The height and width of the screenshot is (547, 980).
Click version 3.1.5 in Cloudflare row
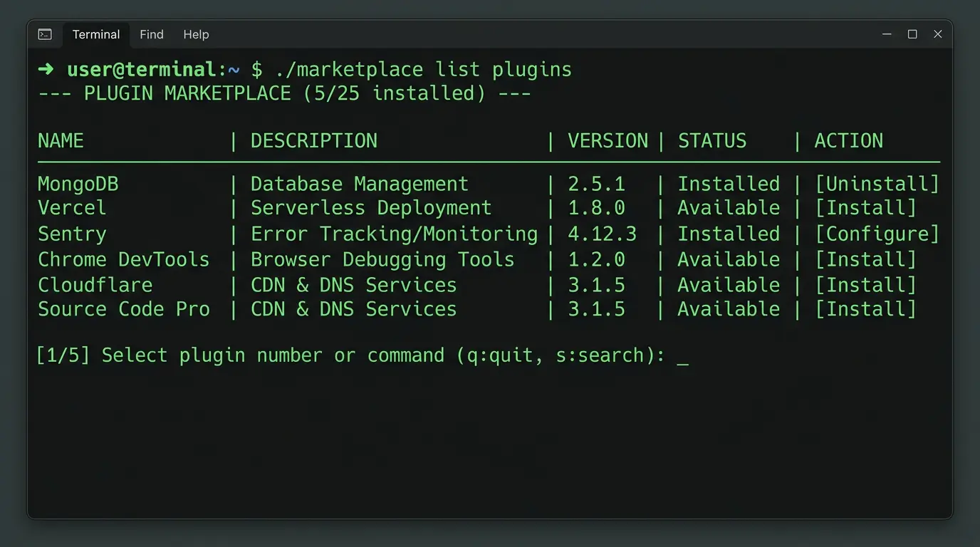click(597, 285)
